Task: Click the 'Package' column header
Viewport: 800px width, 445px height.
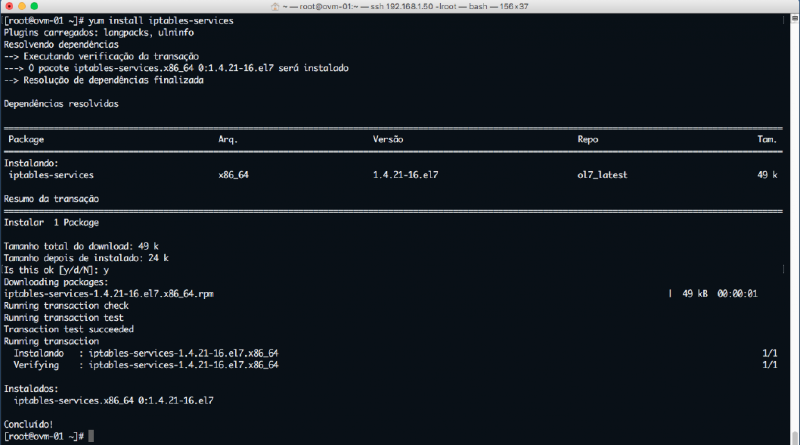Action: coord(25,139)
